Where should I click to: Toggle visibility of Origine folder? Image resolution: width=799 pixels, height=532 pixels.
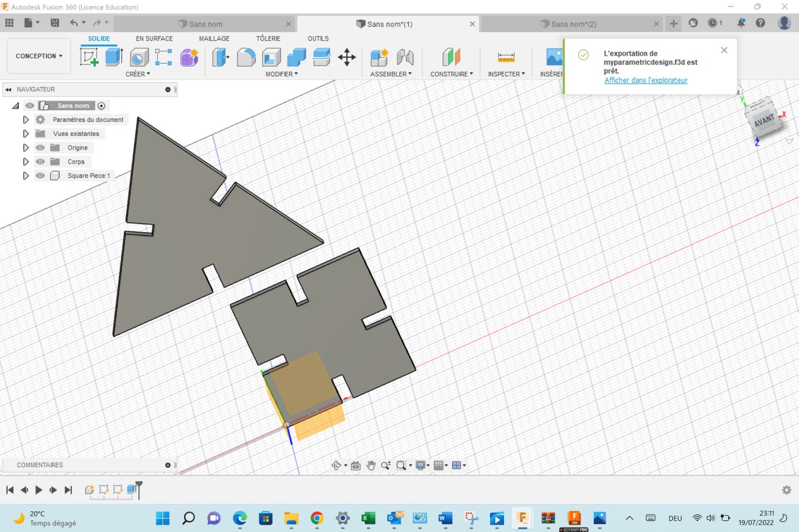click(40, 148)
